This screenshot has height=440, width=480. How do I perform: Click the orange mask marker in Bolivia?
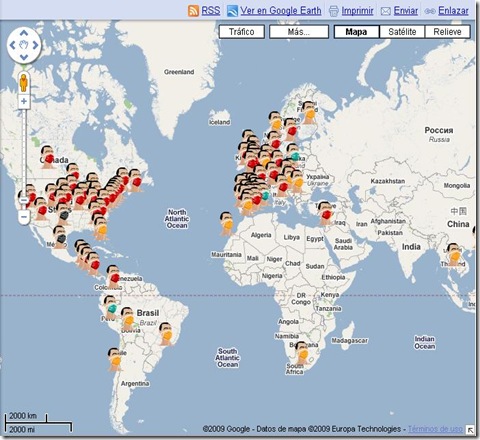[128, 319]
